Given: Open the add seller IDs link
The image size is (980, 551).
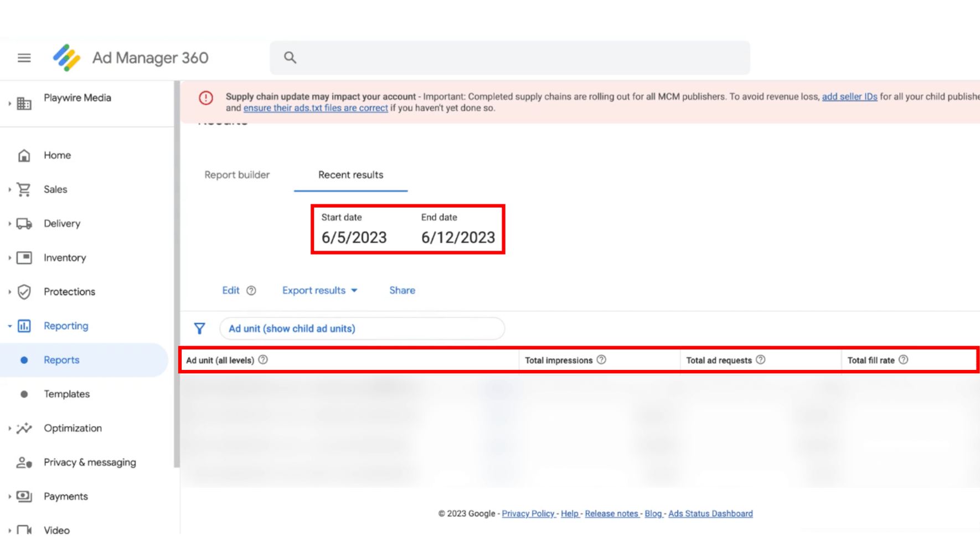Looking at the screenshot, I should pyautogui.click(x=849, y=97).
